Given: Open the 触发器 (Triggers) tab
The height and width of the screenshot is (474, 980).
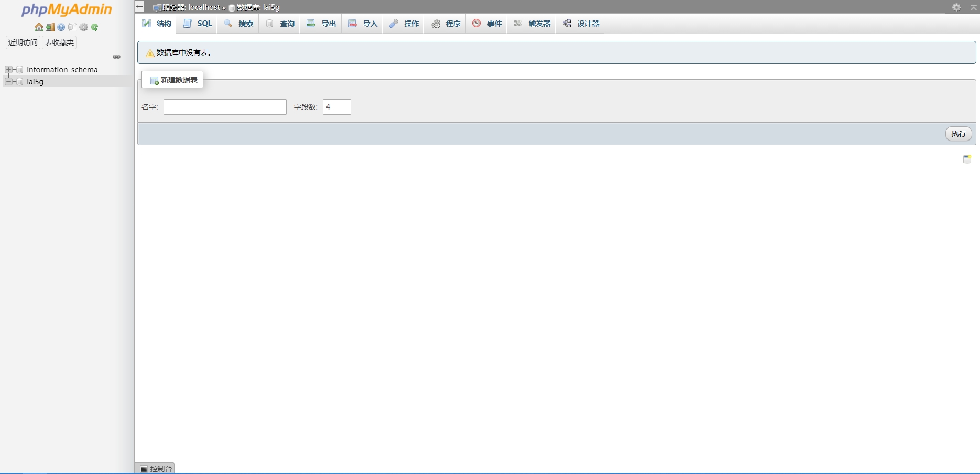Looking at the screenshot, I should [x=532, y=24].
